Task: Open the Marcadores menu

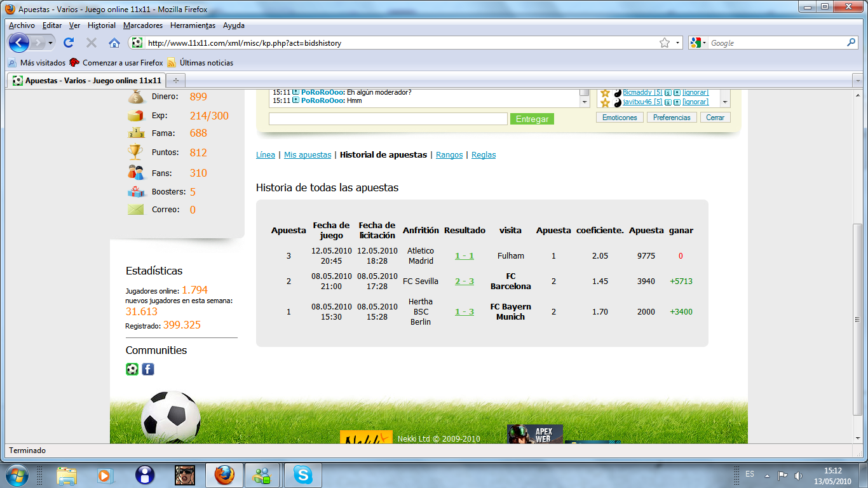Action: click(x=143, y=25)
